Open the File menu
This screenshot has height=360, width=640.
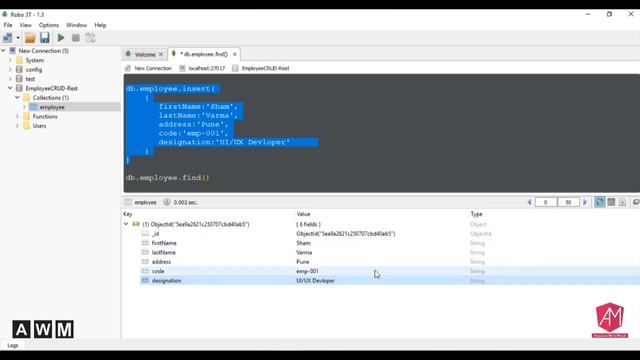[8, 25]
